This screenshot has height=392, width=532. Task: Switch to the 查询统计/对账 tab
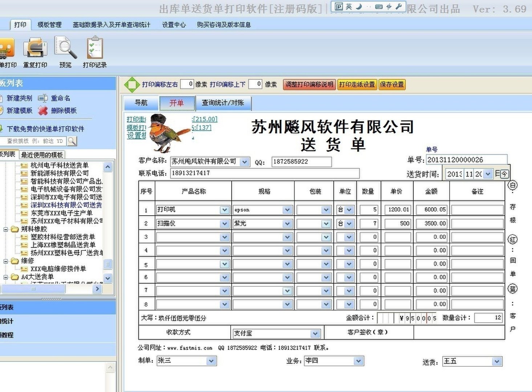click(223, 103)
